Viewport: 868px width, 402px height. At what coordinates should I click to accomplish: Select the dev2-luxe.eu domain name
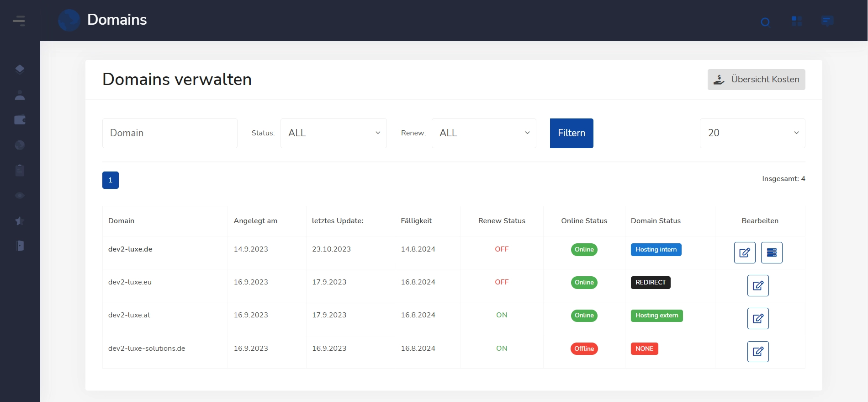coord(130,282)
